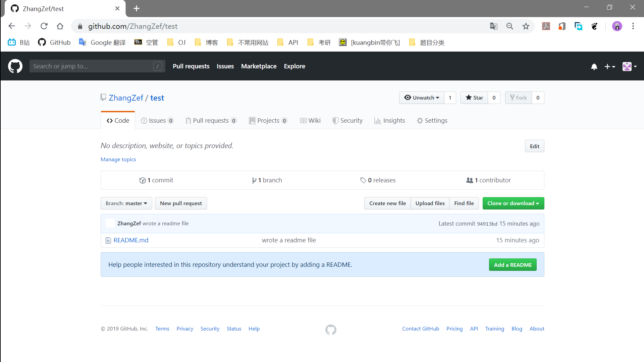Toggle Star on the repository
The image size is (644, 362).
click(474, 98)
